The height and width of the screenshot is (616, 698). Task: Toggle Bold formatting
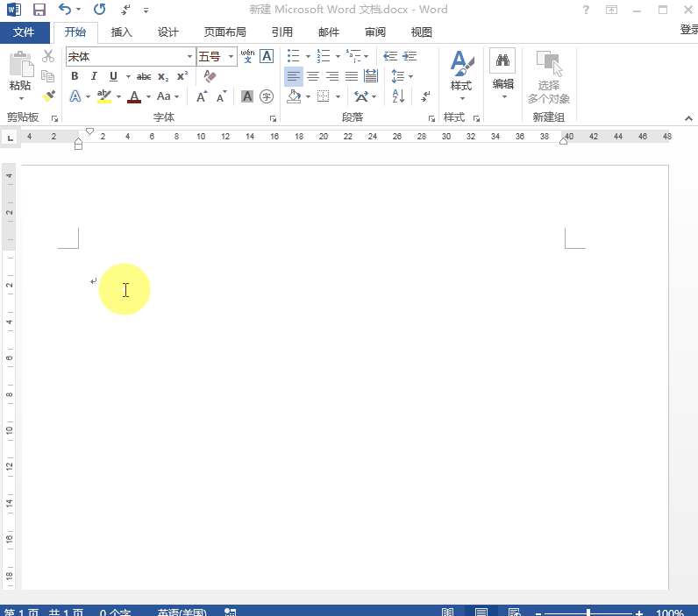(x=75, y=76)
